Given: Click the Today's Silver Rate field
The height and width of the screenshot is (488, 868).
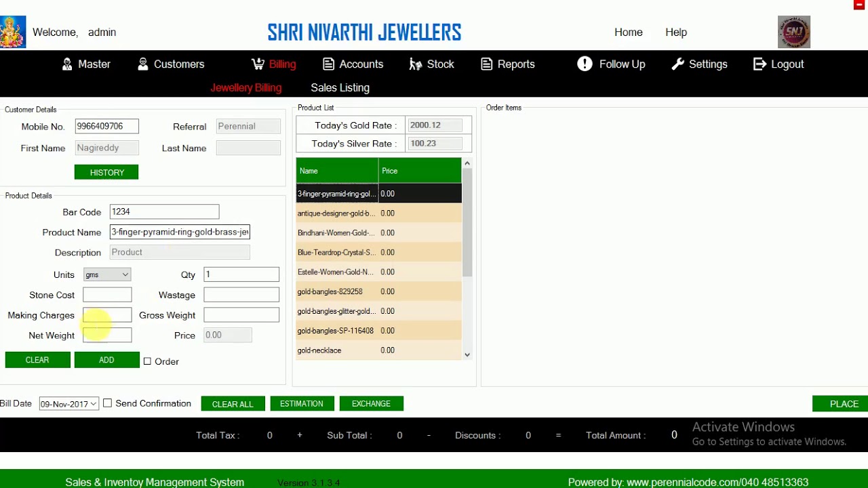Looking at the screenshot, I should (x=435, y=144).
